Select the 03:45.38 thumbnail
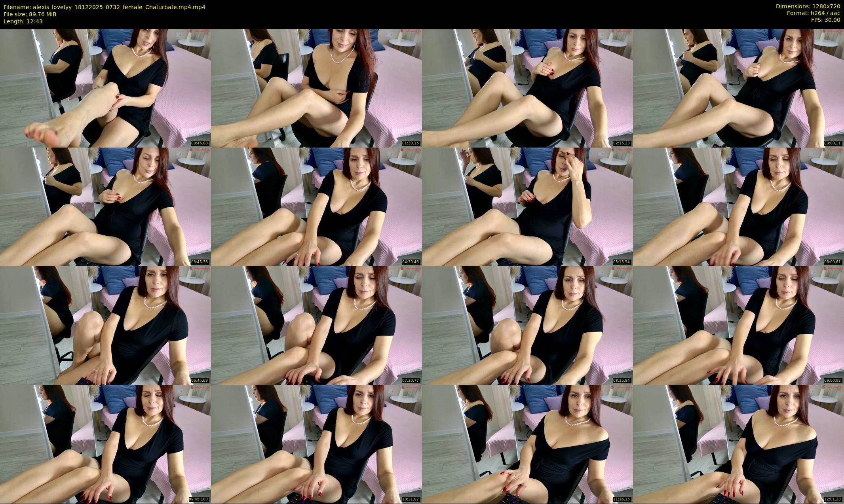Viewport: 844px width, 504px height. point(105,207)
